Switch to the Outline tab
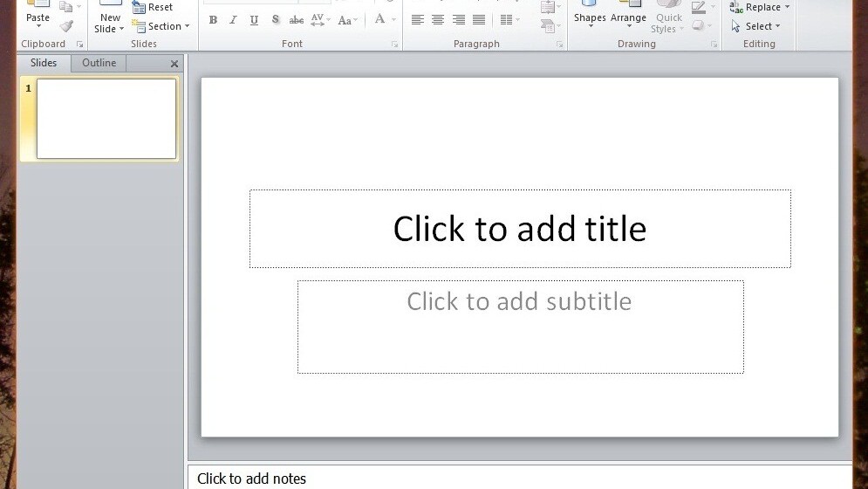 [x=99, y=63]
